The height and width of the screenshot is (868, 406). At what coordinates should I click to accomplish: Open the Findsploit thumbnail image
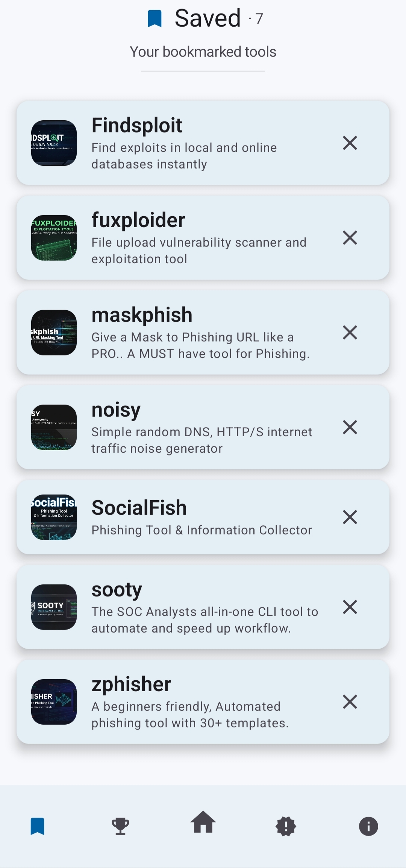tap(54, 143)
